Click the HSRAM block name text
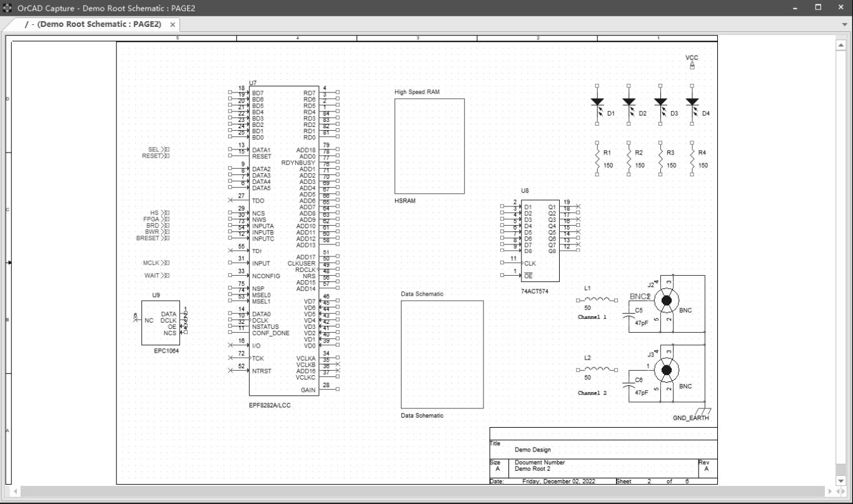This screenshot has width=853, height=504. click(405, 201)
